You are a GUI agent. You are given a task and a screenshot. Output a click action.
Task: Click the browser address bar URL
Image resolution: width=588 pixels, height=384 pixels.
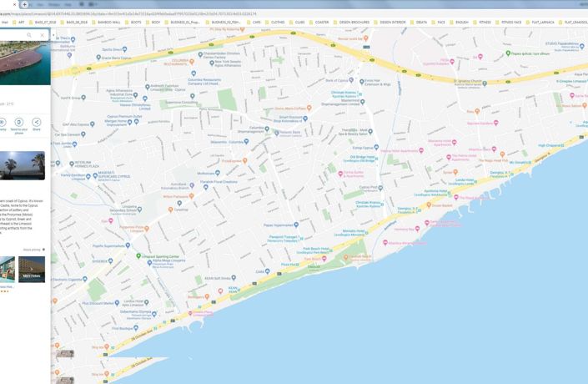click(128, 14)
